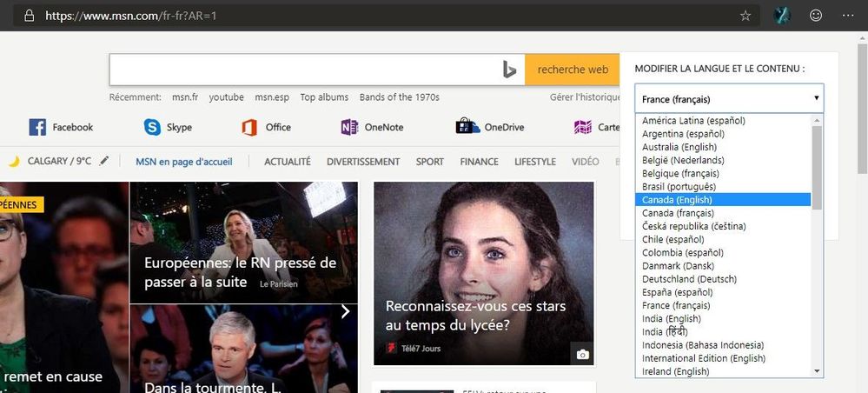
Task: Click the CALGARY / 9°C weather text
Action: (59, 162)
